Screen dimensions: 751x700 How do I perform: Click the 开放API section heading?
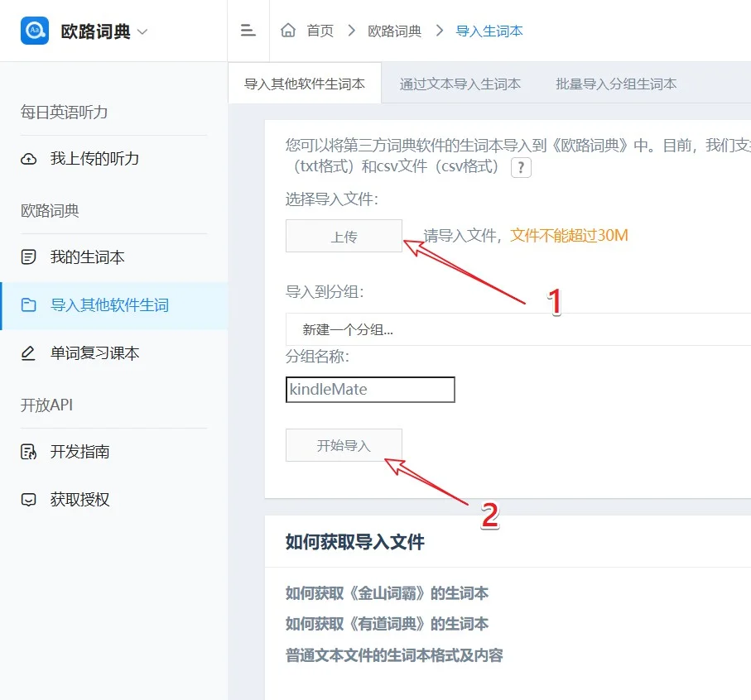tap(46, 405)
